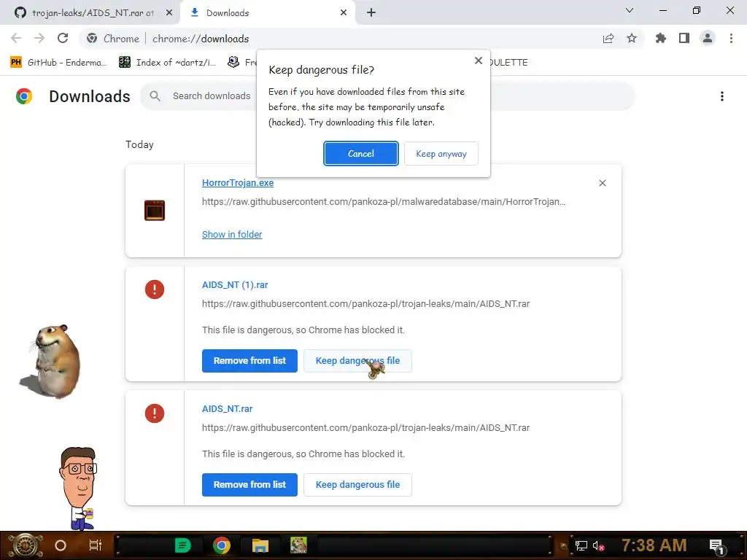The image size is (747, 560).
Task: Close the trojan-leaks GitHub tab
Action: [169, 13]
